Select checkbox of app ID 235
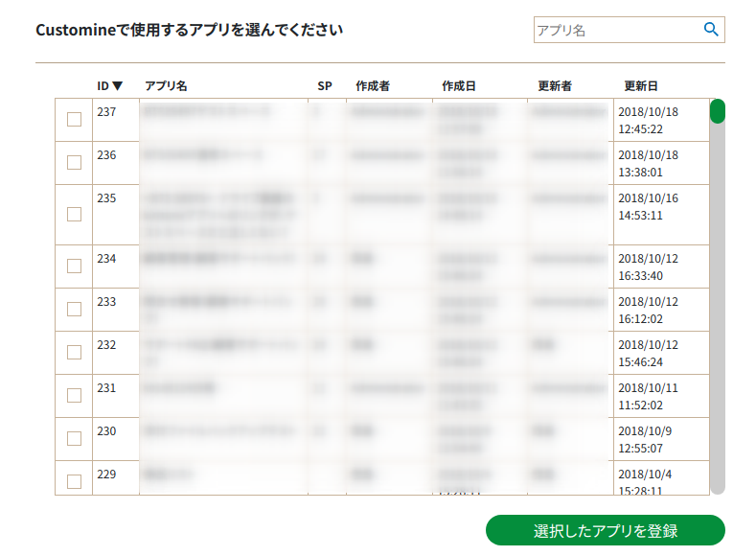Image resolution: width=756 pixels, height=556 pixels. click(x=74, y=214)
